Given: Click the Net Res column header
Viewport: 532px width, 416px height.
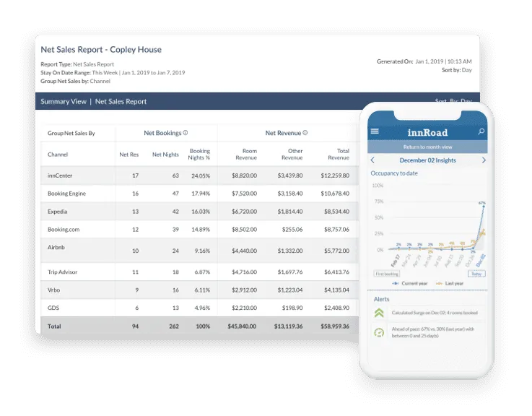Looking at the screenshot, I should 129,155.
